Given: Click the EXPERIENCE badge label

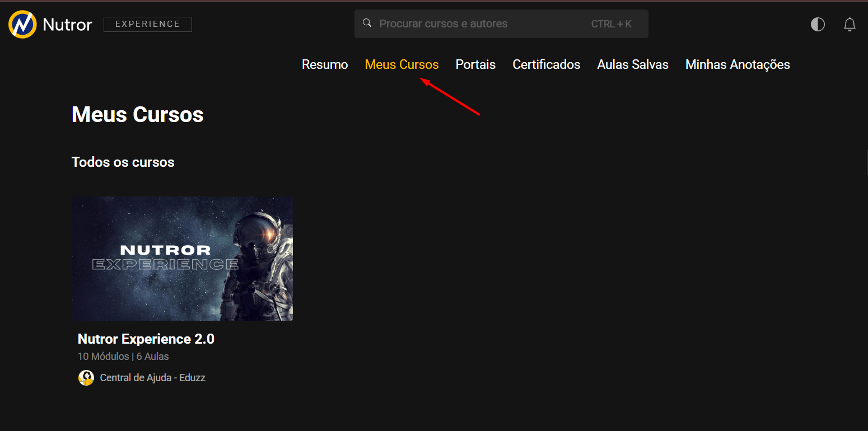Looking at the screenshot, I should pyautogui.click(x=148, y=24).
